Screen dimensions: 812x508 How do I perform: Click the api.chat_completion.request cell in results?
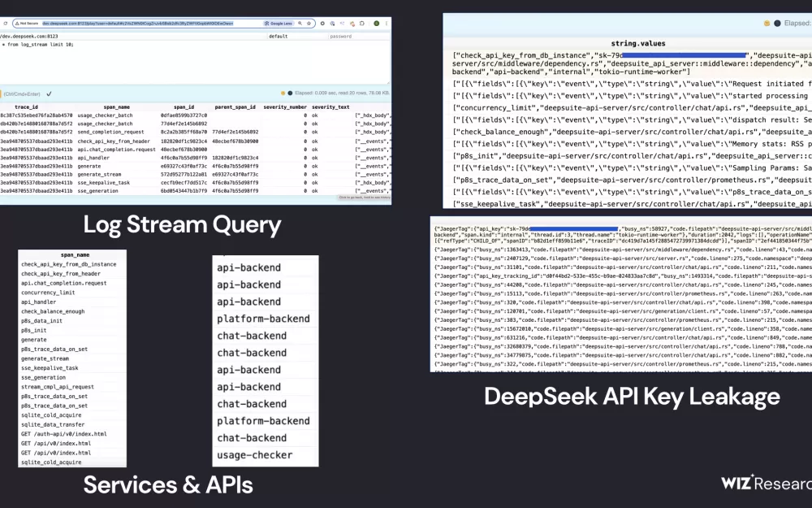coord(116,150)
